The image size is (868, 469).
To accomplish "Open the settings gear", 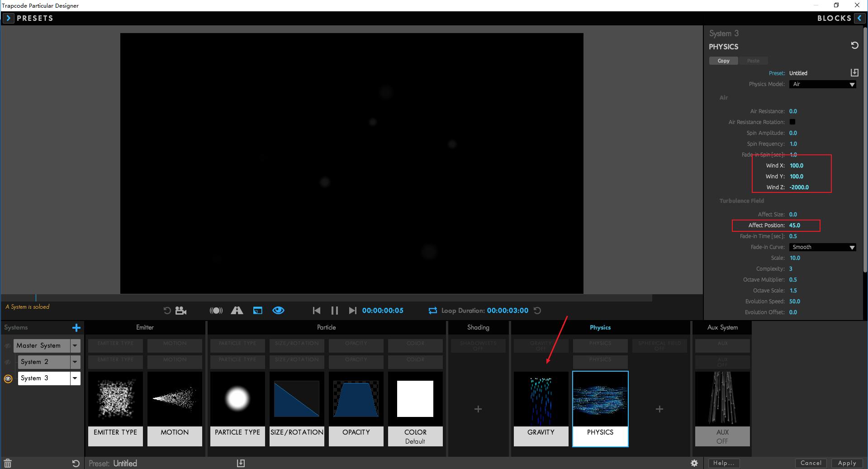I will tap(694, 463).
